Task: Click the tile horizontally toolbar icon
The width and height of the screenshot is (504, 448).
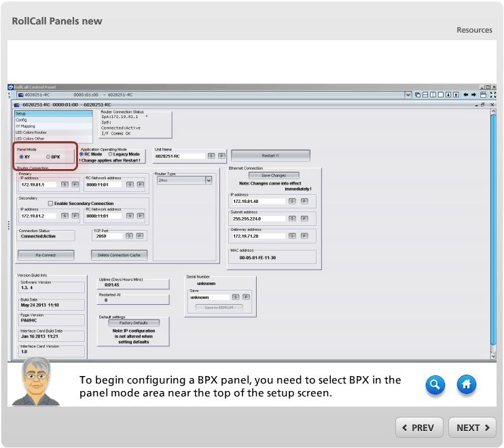Action: point(425,95)
